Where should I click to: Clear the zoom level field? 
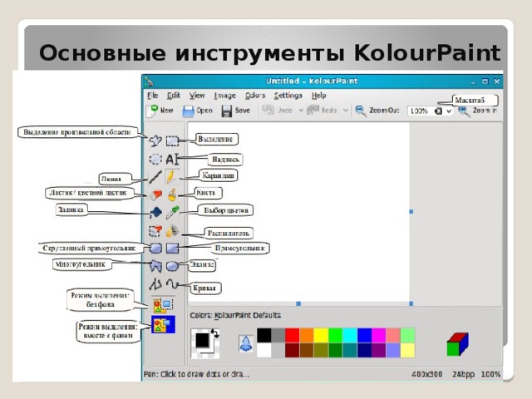click(438, 111)
